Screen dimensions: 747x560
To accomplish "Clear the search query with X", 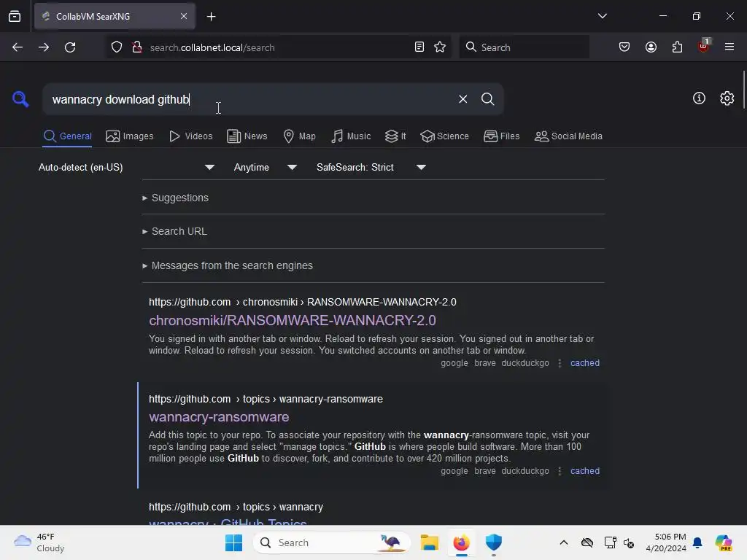I will 462,99.
